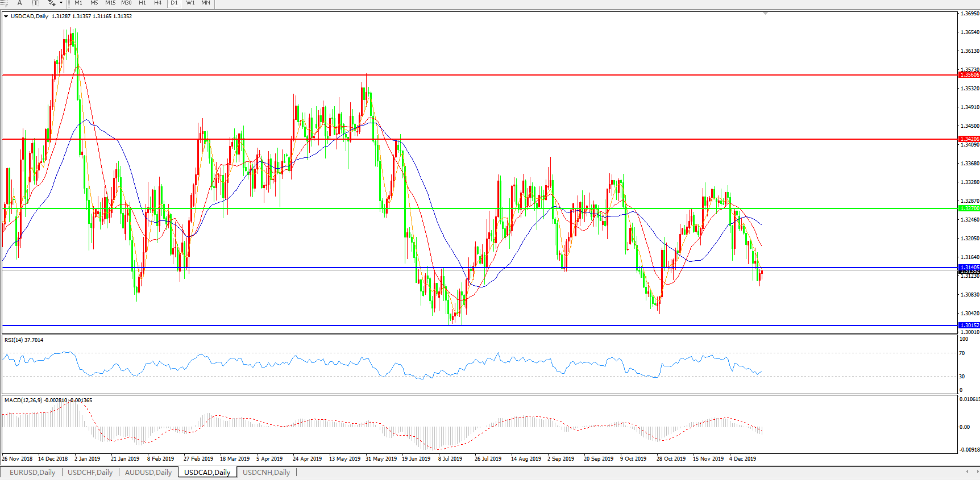Open the arrows tool dropdown arrow

tap(61, 3)
